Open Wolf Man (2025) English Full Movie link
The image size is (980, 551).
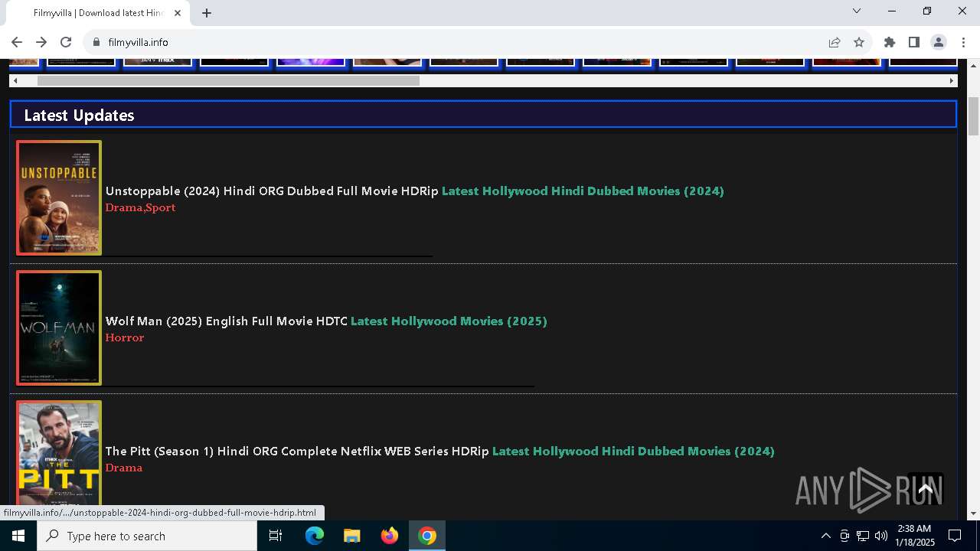click(227, 321)
